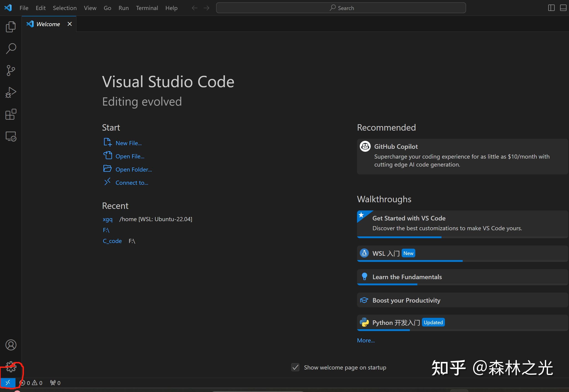Click the Accounts icon

point(10,345)
